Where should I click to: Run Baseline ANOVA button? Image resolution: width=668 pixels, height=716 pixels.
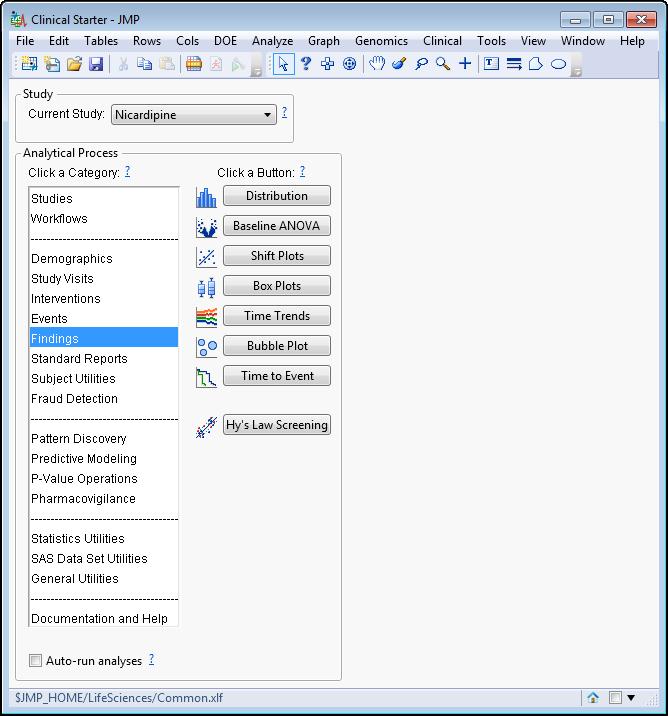(x=277, y=226)
